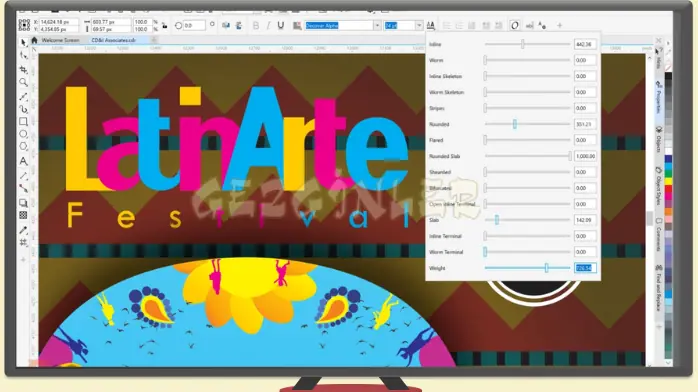Open the Objects docker tab
Image resolution: width=698 pixels, height=392 pixels.
click(x=658, y=139)
